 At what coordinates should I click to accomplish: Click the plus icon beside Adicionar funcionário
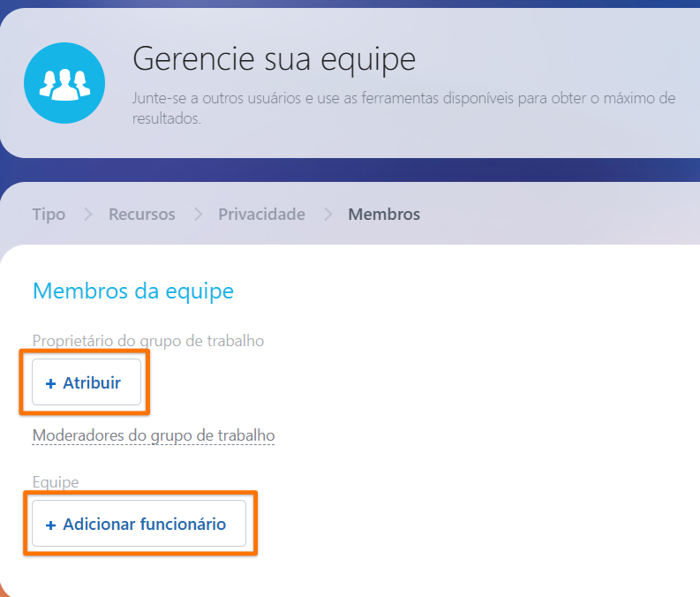[x=51, y=525]
